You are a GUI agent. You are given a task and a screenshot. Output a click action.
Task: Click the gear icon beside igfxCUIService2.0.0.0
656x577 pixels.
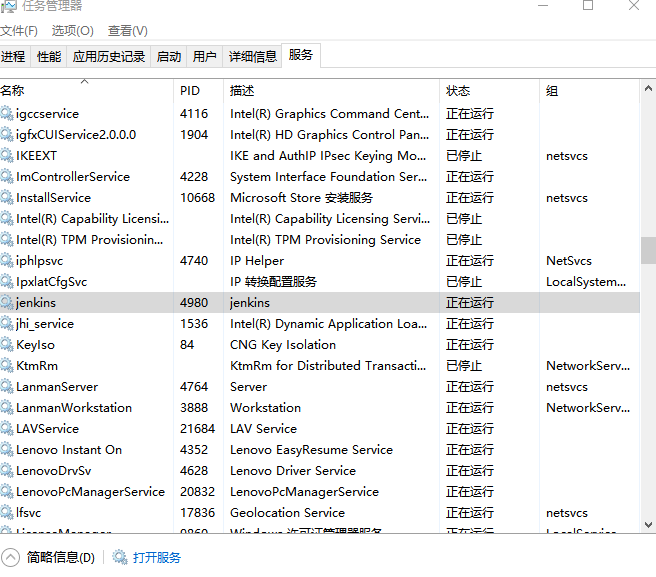7,134
